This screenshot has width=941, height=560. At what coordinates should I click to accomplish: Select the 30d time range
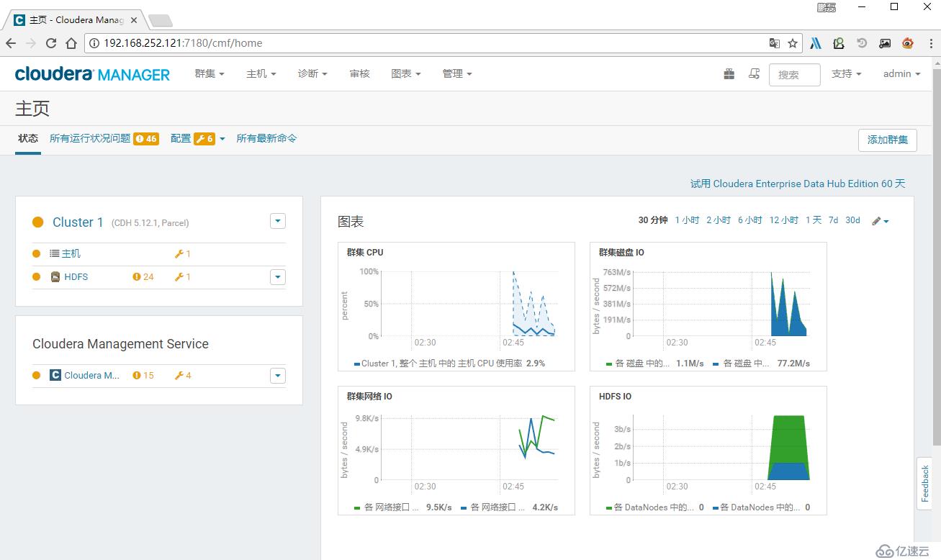(x=852, y=220)
